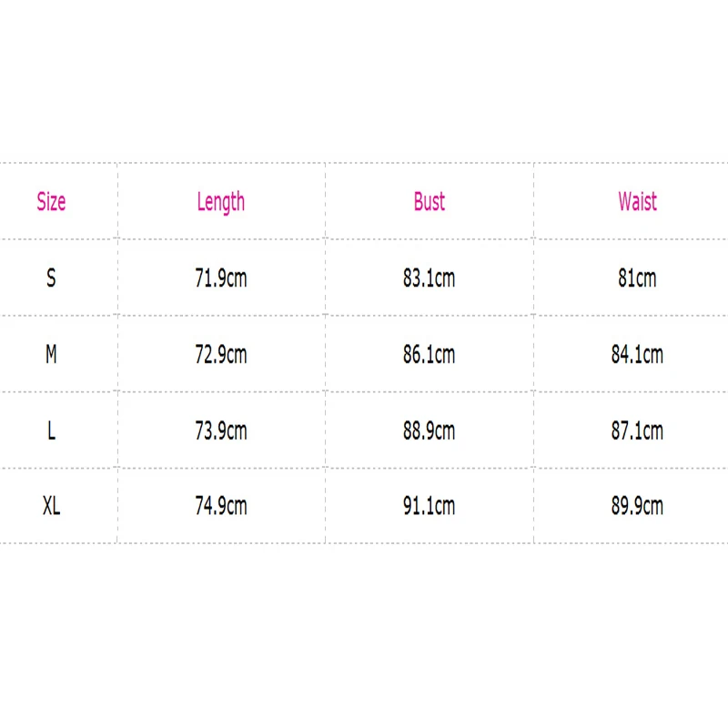Image resolution: width=728 pixels, height=728 pixels.
Task: Click the Length column header
Action: [221, 202]
